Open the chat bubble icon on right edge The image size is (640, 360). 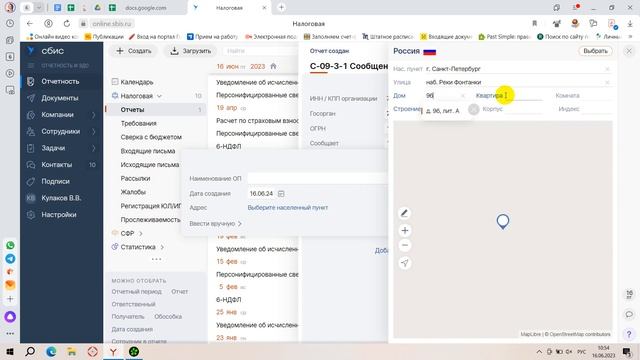tap(629, 314)
